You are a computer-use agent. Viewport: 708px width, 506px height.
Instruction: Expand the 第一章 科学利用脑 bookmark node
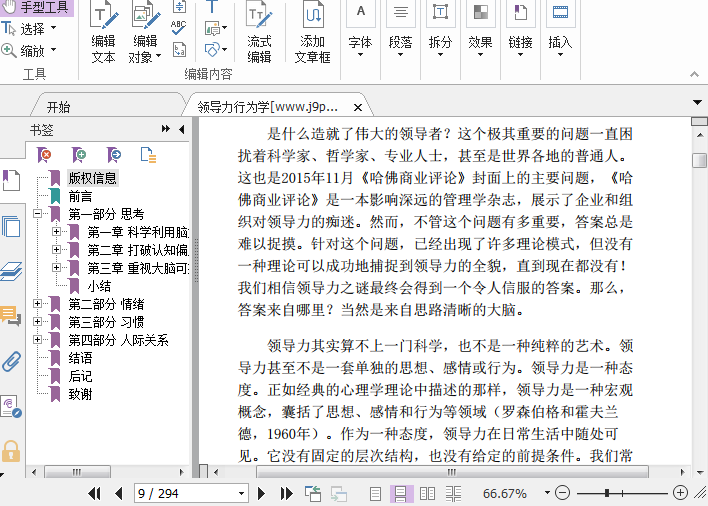pos(56,232)
